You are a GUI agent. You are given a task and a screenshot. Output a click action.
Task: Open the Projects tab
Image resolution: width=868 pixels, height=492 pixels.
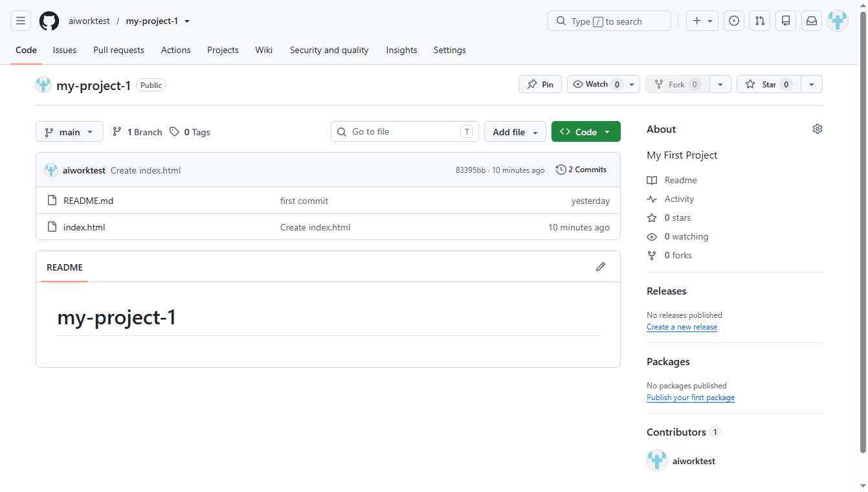[x=223, y=50]
